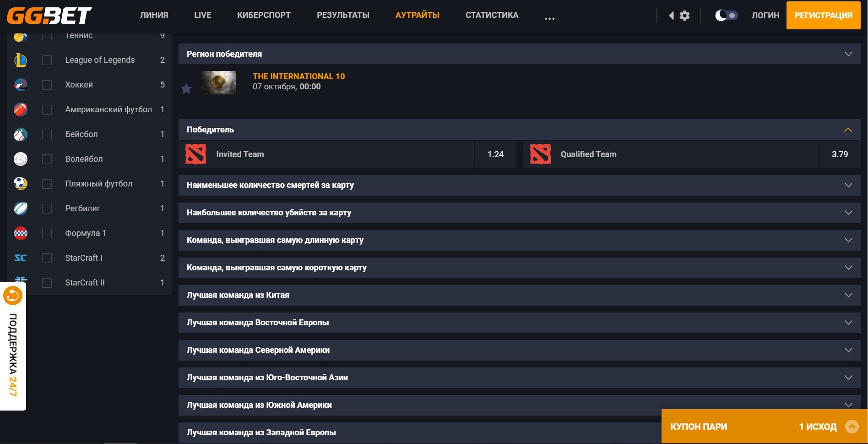The width and height of the screenshot is (868, 444).
Task: Check the Пляжный футбол checkbox
Action: point(47,184)
